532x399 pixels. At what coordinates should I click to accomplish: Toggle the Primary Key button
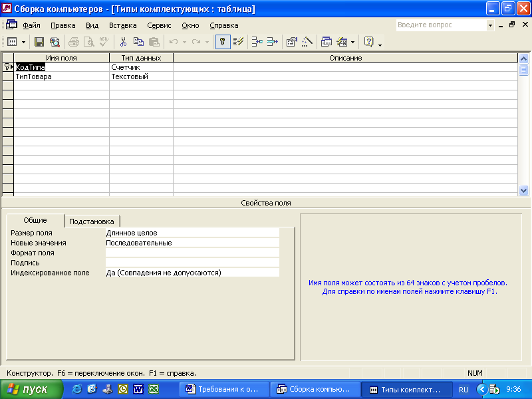223,42
